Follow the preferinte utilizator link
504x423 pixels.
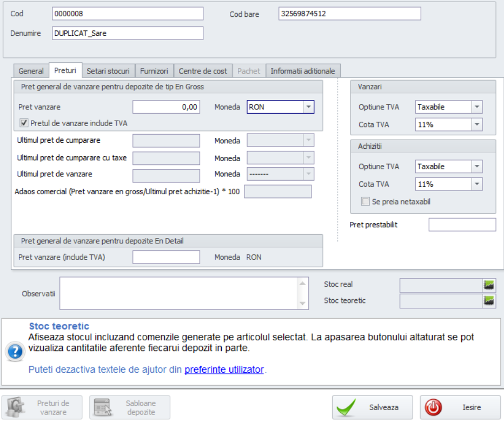pyautogui.click(x=224, y=370)
